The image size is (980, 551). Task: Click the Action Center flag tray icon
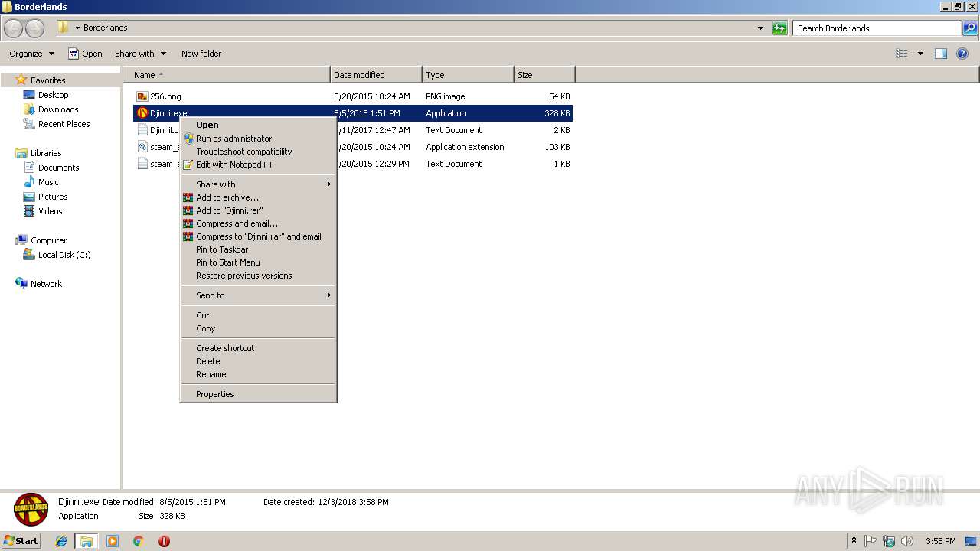[x=871, y=541]
